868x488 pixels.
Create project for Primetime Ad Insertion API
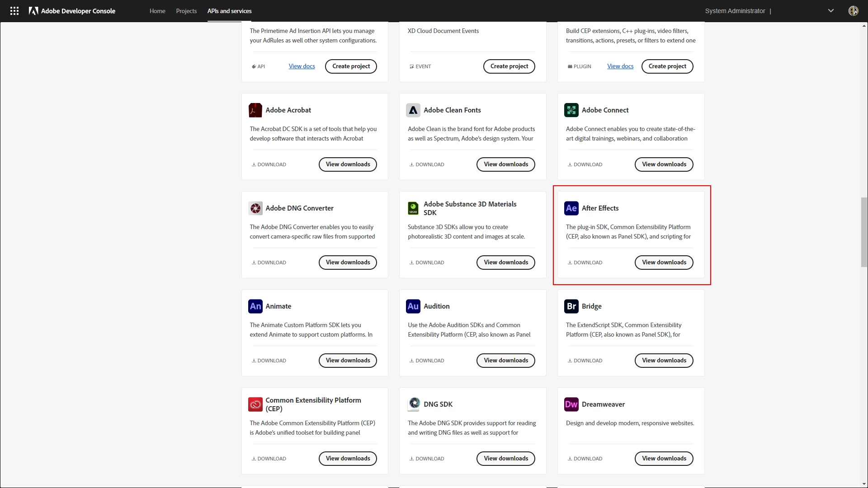(x=351, y=66)
